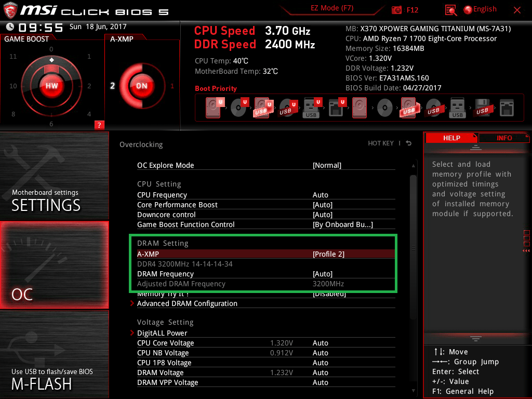Screen dimensions: 532x399
Task: Open the HOT KEY list
Action: tap(381, 143)
